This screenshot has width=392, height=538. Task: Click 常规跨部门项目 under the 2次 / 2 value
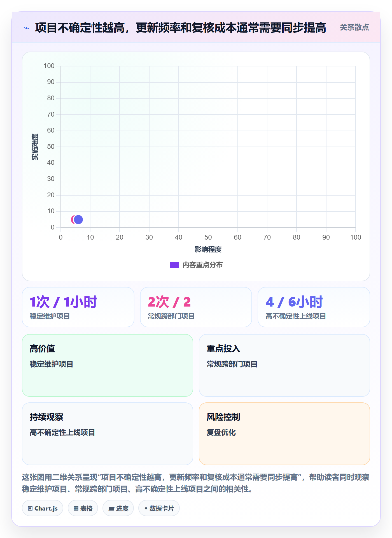coord(171,316)
